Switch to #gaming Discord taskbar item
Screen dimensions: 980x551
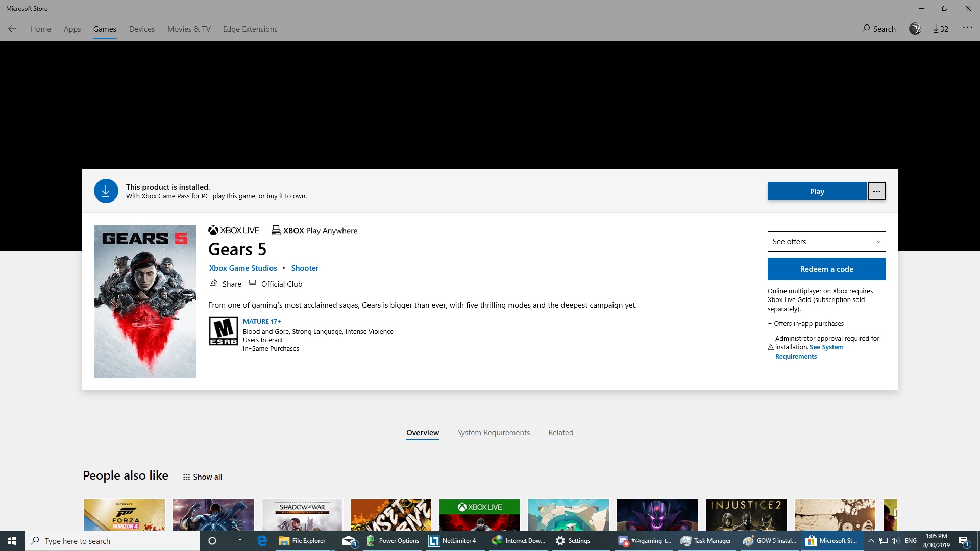645,541
